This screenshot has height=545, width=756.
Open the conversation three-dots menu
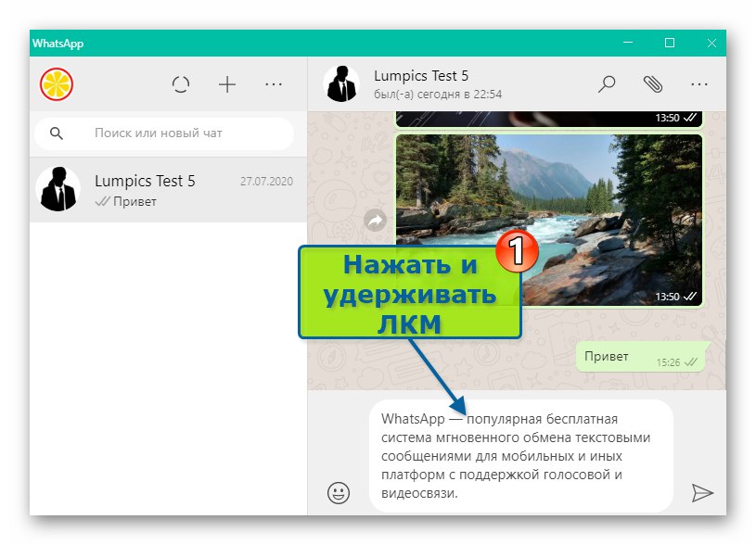pyautogui.click(x=699, y=85)
